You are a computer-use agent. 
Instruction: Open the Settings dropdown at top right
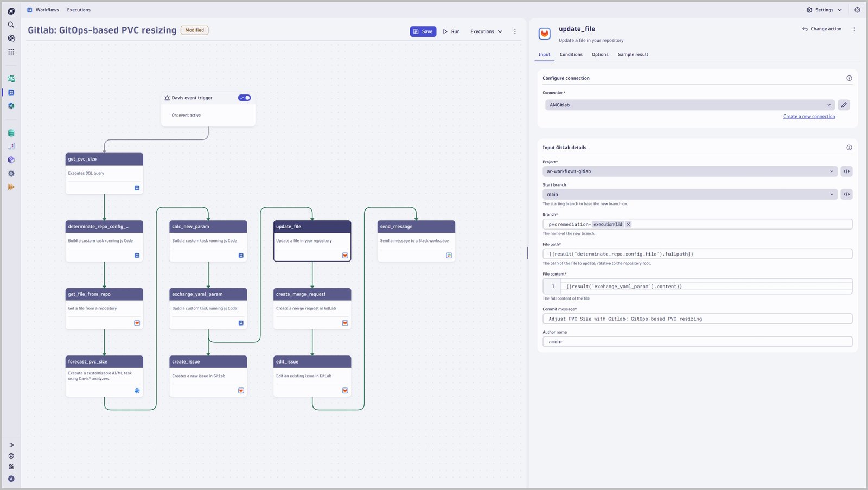(824, 10)
